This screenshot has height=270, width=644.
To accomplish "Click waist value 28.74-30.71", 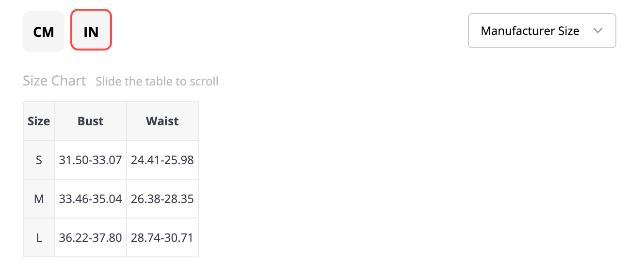I will tap(162, 237).
